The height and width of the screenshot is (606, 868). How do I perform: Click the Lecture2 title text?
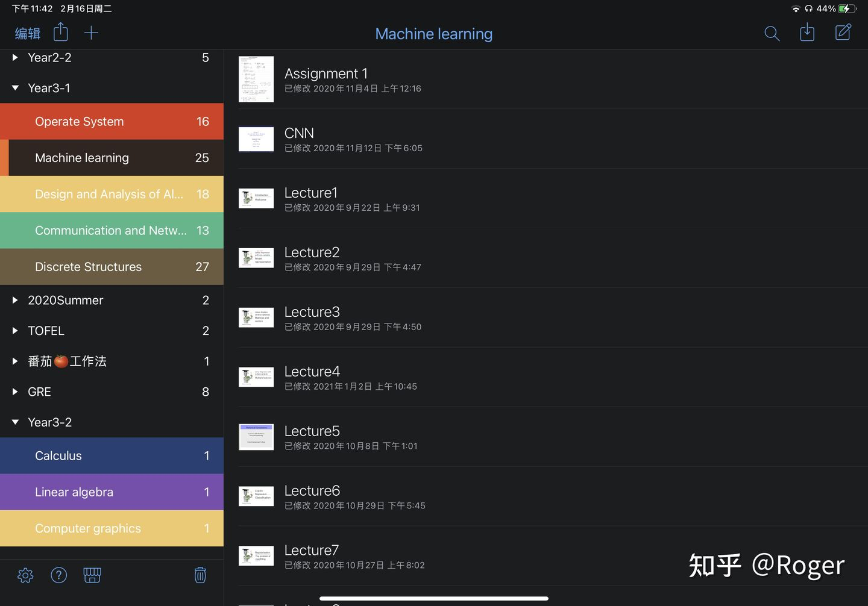312,252
